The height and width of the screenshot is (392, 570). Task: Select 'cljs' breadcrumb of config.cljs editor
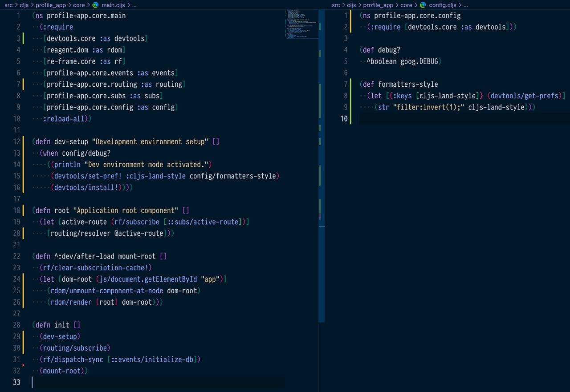coord(352,5)
